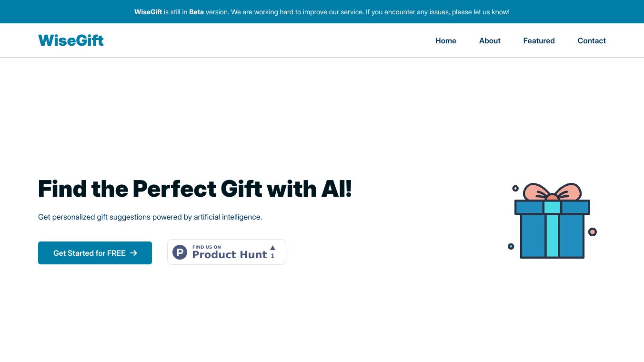Click the Beta version announcement banner
The height and width of the screenshot is (362, 644).
[x=322, y=12]
